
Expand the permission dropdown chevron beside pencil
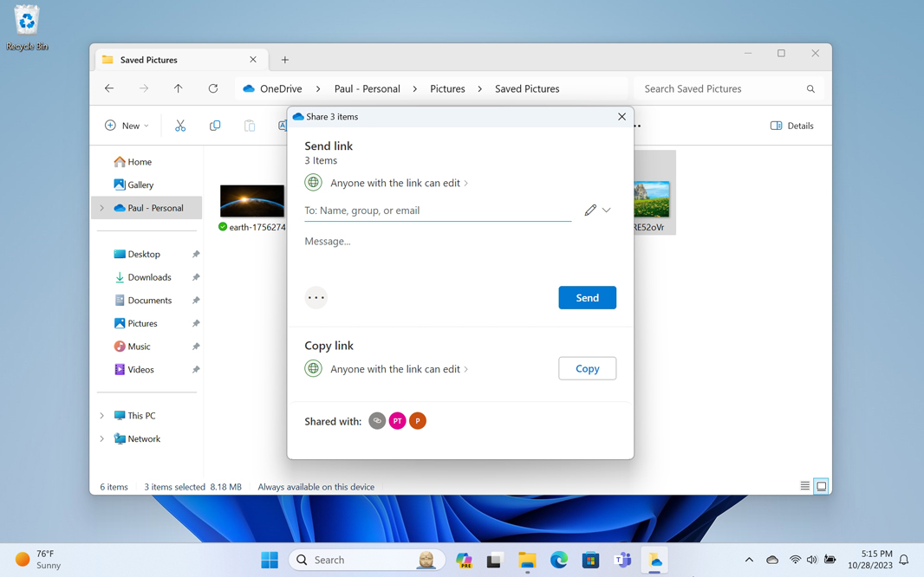pos(607,211)
